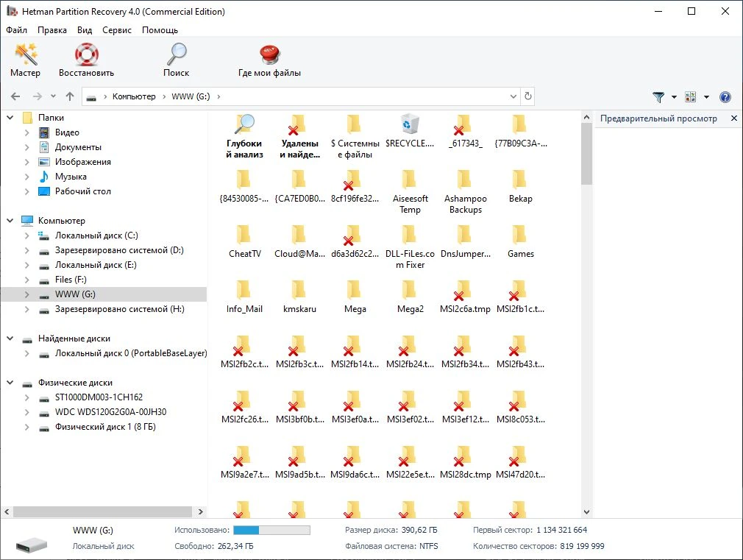Open the filter funnel icon
This screenshot has height=560, width=743.
658,96
